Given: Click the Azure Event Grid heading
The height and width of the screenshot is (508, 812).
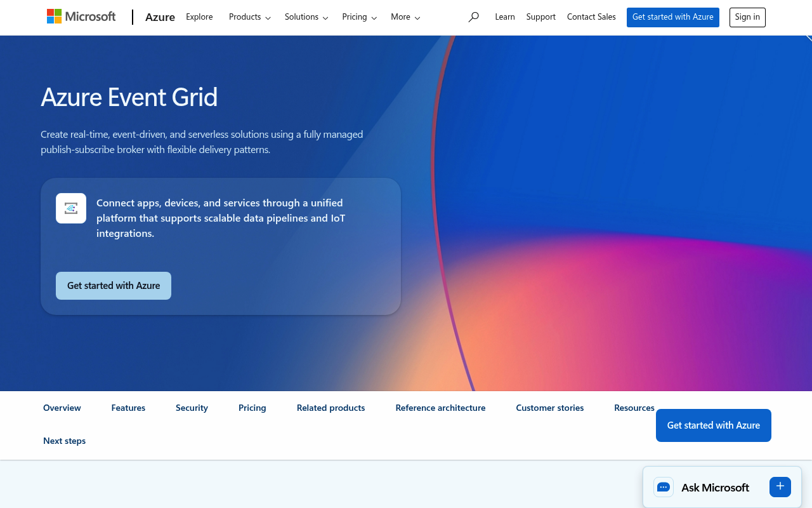Looking at the screenshot, I should [x=129, y=97].
